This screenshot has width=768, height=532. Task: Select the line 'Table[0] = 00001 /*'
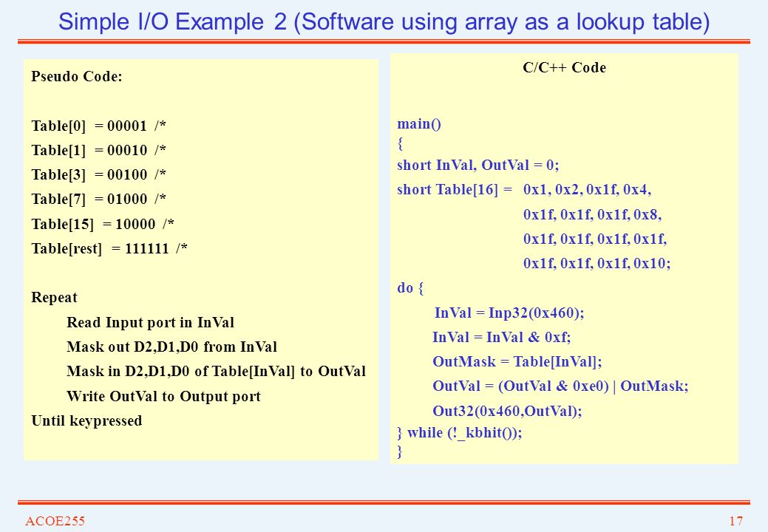[x=98, y=126]
